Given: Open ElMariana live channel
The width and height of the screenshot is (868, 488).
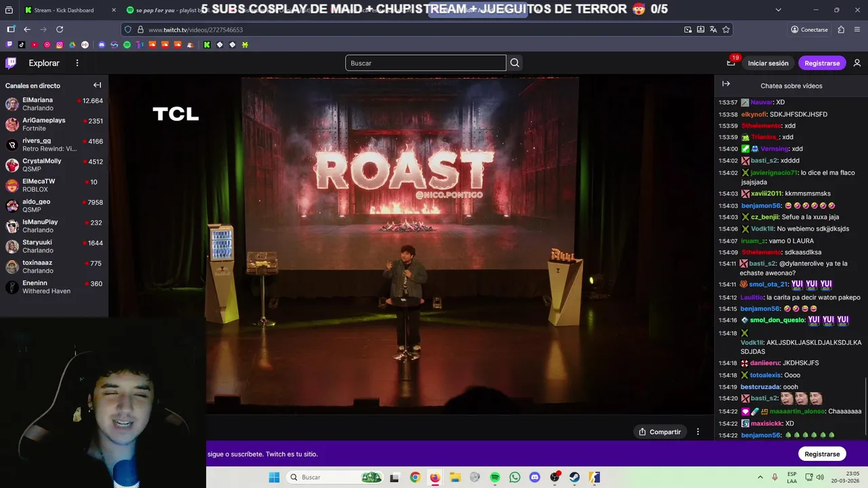Looking at the screenshot, I should [x=54, y=104].
